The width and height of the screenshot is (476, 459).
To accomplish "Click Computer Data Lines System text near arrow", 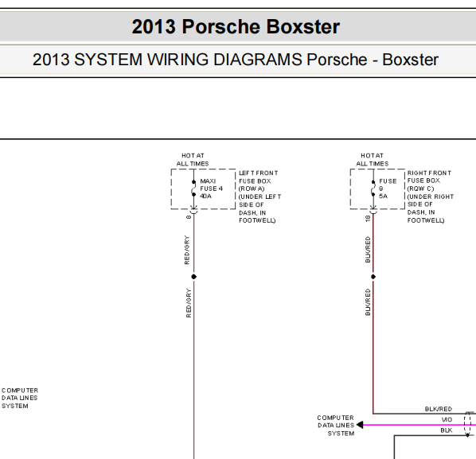I will pyautogui.click(x=335, y=426).
